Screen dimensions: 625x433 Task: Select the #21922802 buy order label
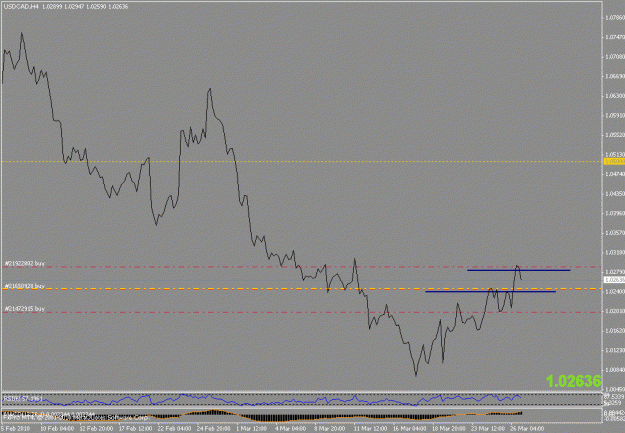point(25,264)
